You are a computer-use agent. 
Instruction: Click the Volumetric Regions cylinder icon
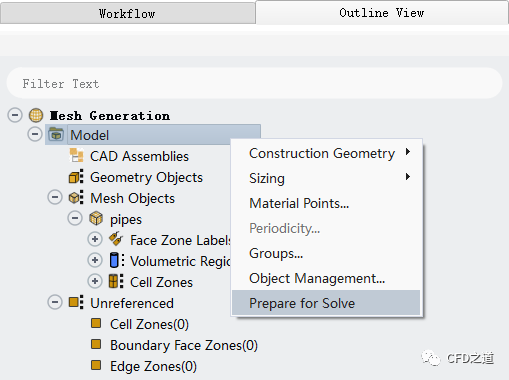click(x=117, y=260)
